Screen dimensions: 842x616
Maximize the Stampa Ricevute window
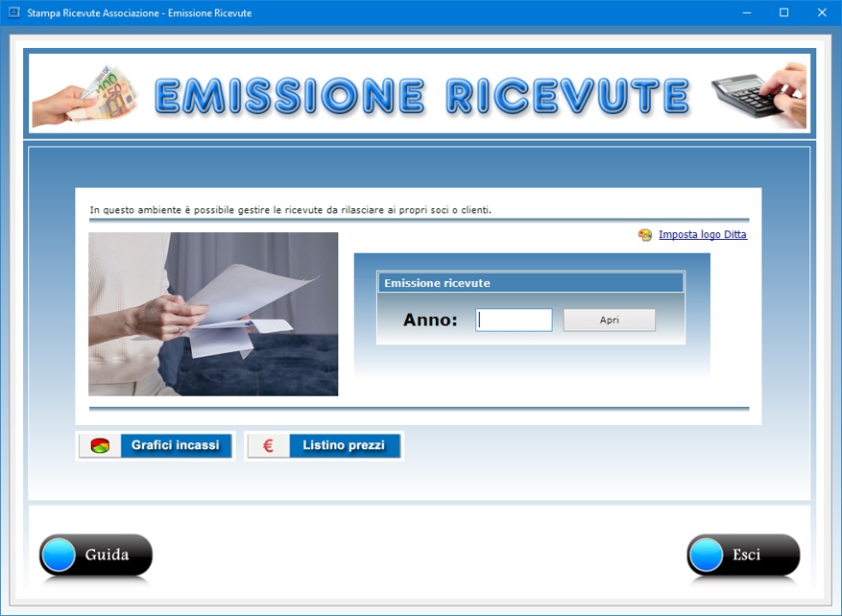click(784, 12)
